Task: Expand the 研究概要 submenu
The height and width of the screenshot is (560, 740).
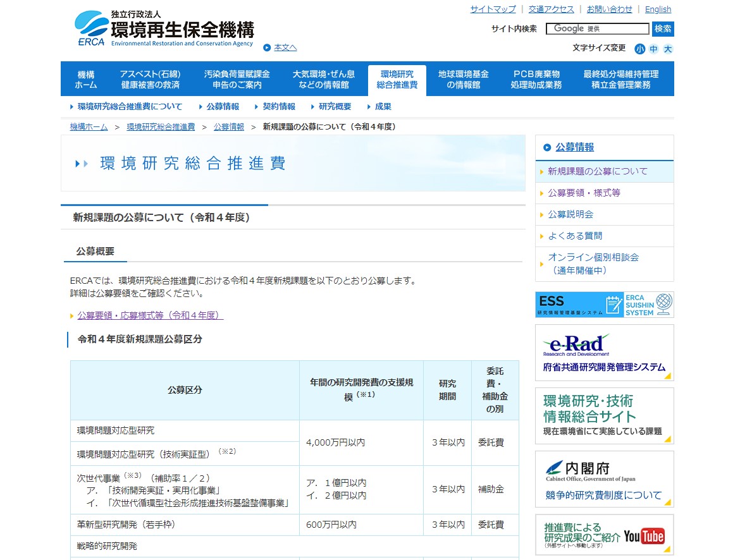Action: pyautogui.click(x=335, y=107)
